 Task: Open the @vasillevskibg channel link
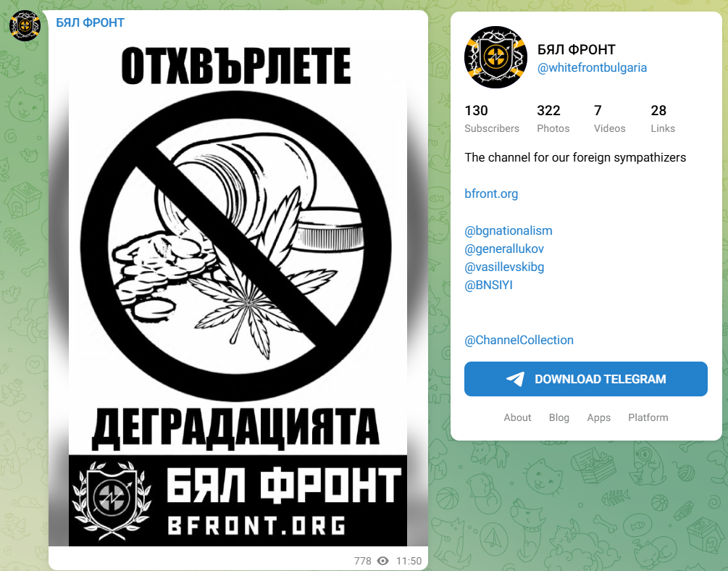click(x=504, y=267)
